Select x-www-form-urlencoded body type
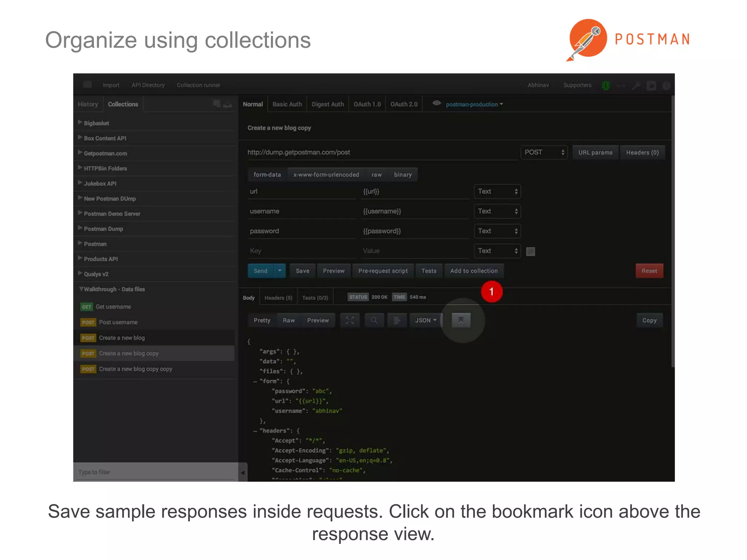The height and width of the screenshot is (560, 747). 326,175
